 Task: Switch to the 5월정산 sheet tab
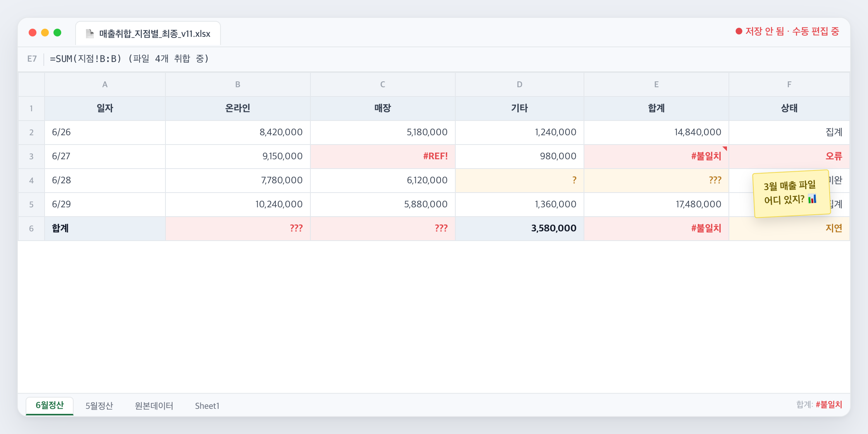[x=99, y=406]
